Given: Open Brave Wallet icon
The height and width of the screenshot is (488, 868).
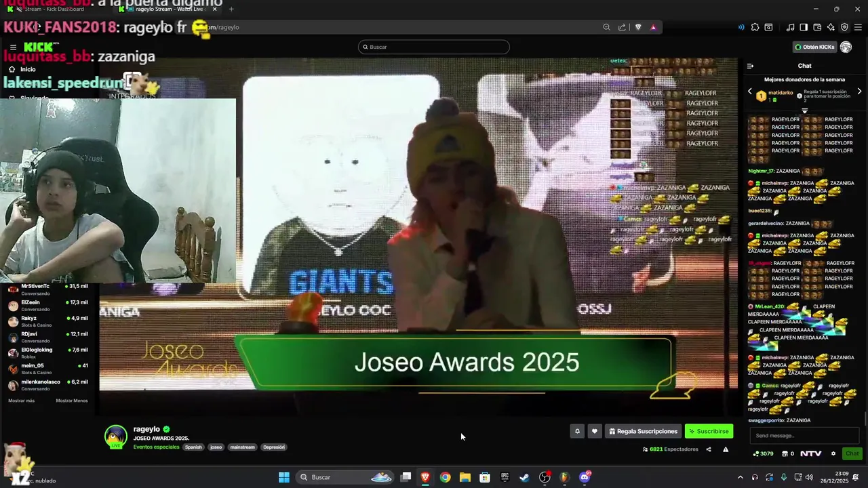Looking at the screenshot, I should click(817, 27).
